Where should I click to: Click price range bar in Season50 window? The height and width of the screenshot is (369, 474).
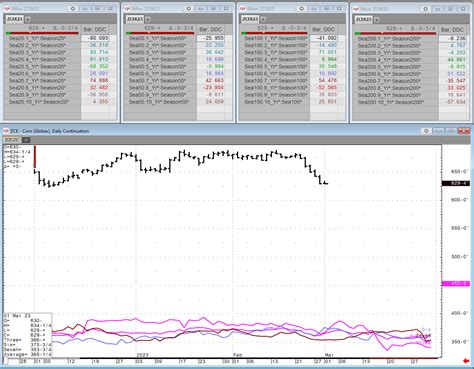tap(160, 33)
